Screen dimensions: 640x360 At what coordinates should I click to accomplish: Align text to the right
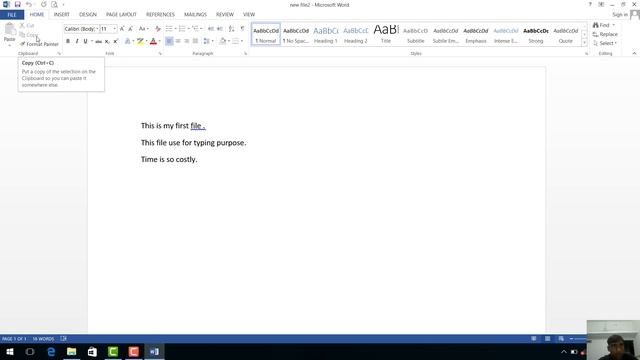click(x=187, y=41)
